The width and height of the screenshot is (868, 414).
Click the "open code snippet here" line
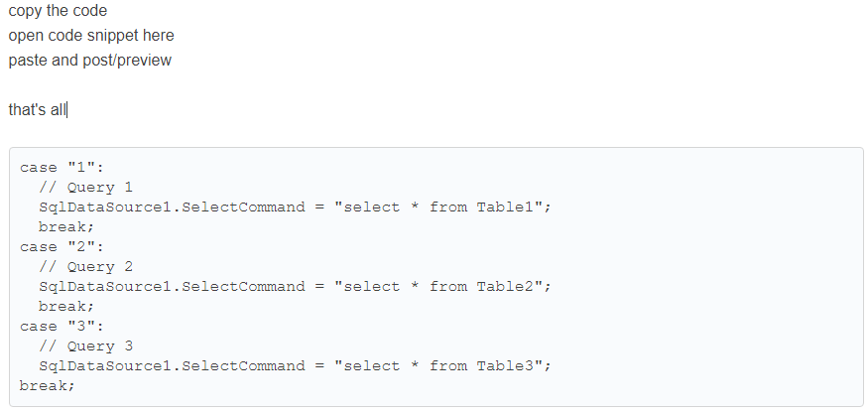click(91, 36)
